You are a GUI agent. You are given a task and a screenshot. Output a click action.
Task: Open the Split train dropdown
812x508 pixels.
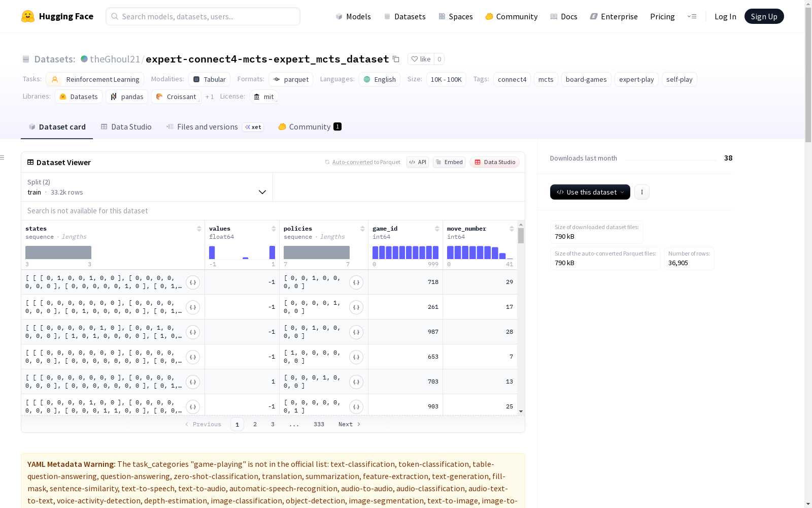click(x=147, y=187)
